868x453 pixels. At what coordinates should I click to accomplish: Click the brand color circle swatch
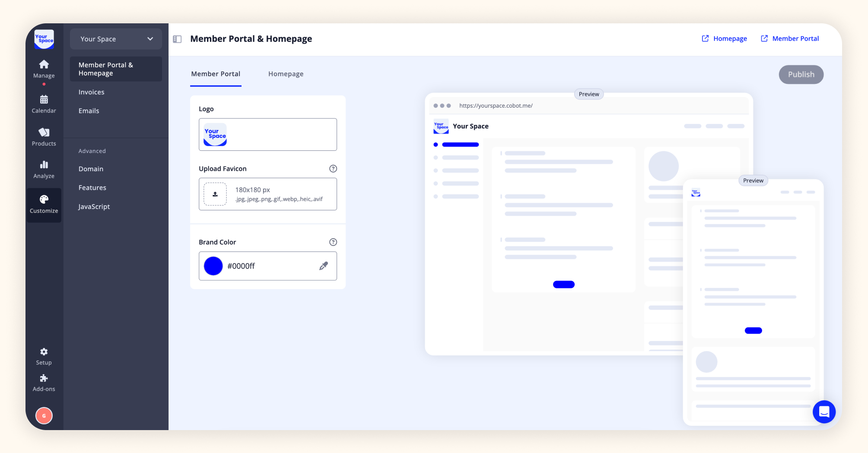click(x=213, y=266)
